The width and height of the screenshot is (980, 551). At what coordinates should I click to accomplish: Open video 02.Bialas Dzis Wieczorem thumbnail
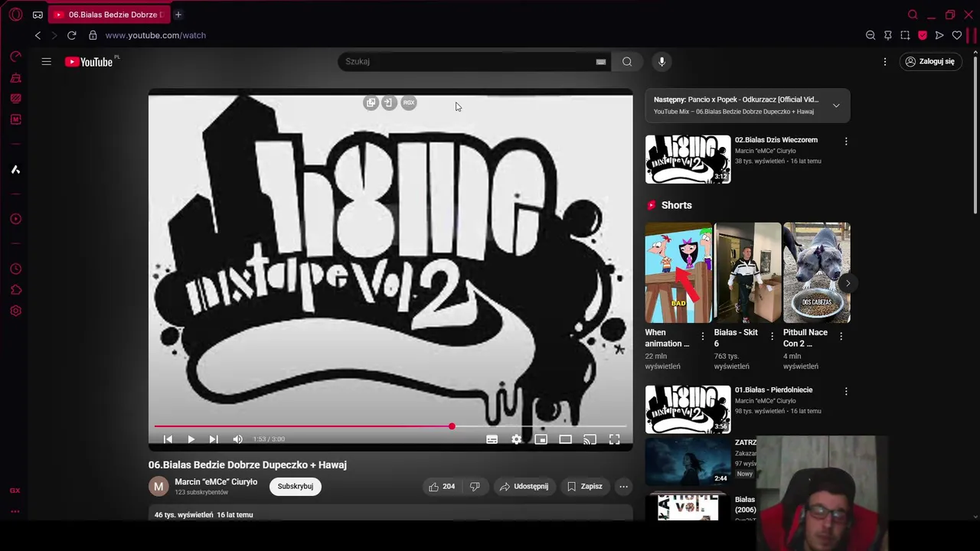tap(688, 159)
